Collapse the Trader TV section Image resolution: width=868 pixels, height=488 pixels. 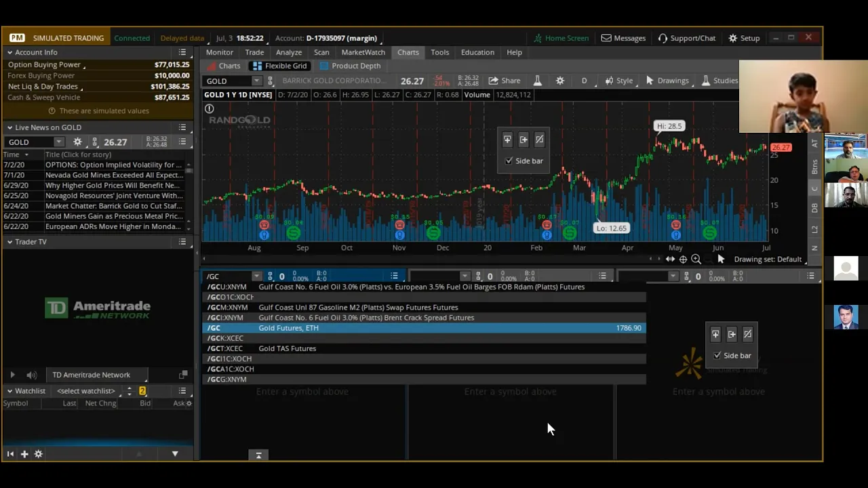(x=10, y=242)
